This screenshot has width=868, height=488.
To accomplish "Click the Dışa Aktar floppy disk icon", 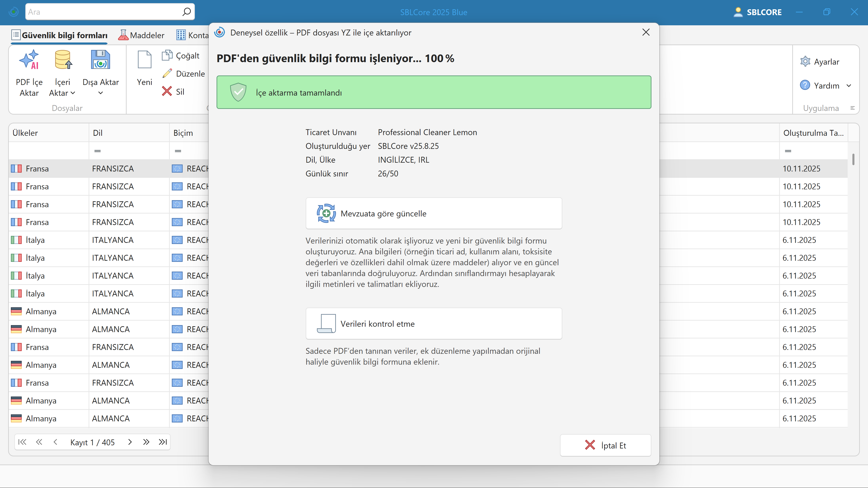I will [100, 60].
